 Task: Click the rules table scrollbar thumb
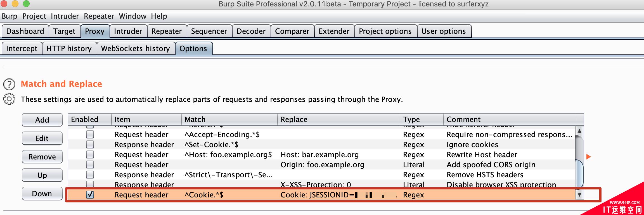(x=579, y=175)
